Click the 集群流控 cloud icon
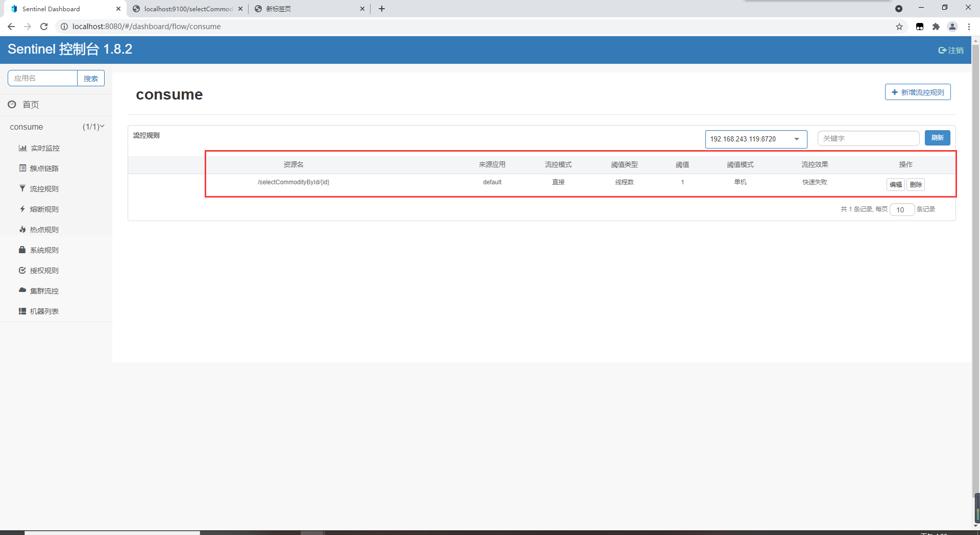Screen dimensions: 980x535 pos(22,290)
